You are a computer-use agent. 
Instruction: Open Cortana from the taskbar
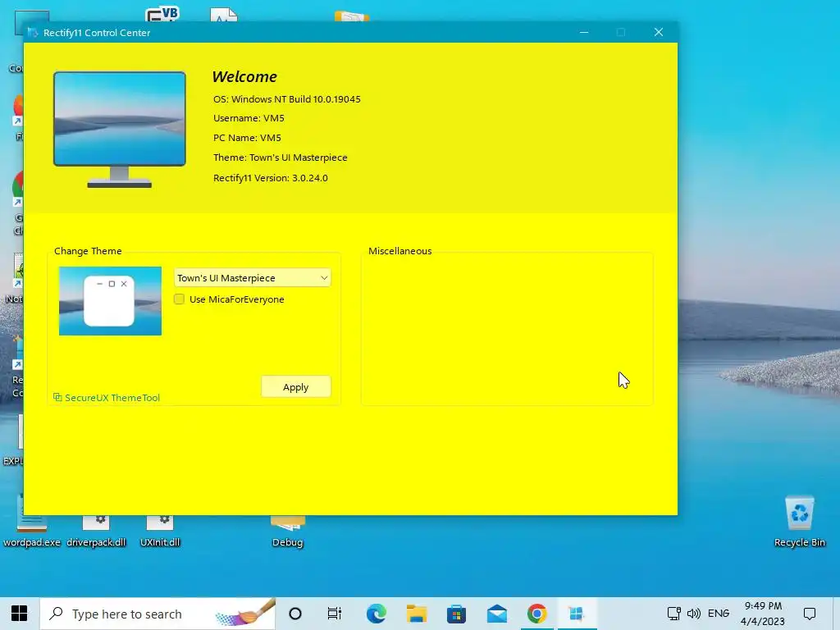295,614
